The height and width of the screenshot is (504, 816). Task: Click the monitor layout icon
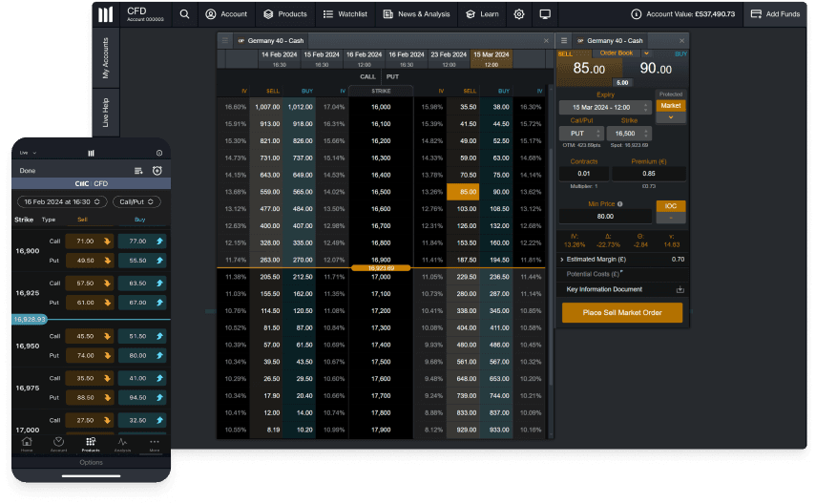pyautogui.click(x=545, y=14)
